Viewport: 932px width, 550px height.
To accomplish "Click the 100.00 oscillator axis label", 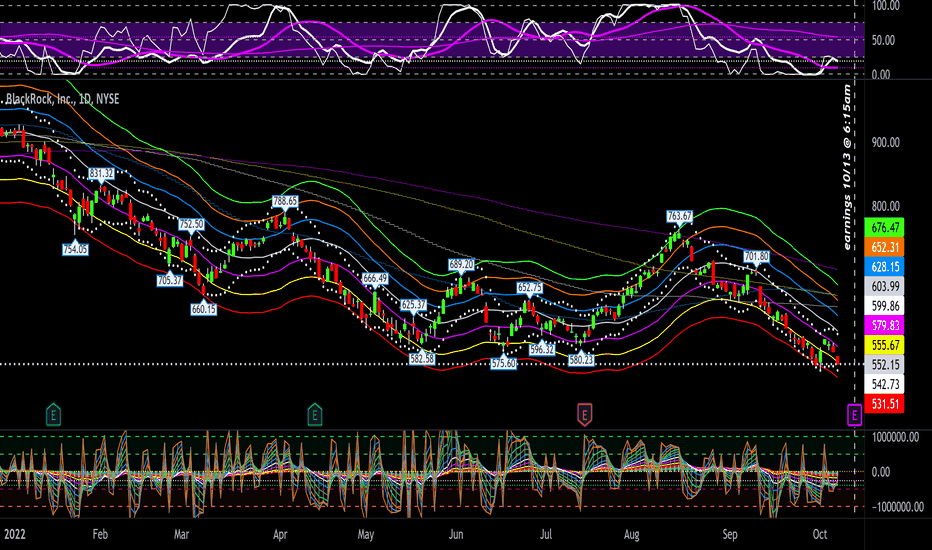I will point(886,5).
